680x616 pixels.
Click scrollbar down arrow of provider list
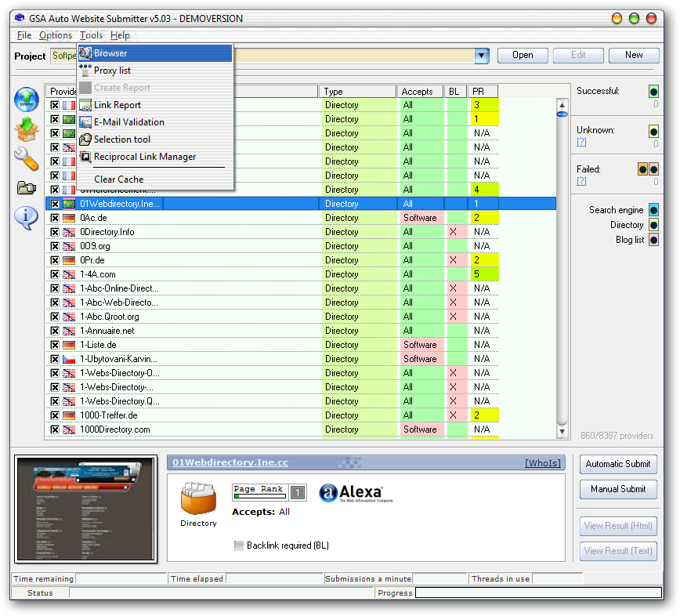point(562,431)
